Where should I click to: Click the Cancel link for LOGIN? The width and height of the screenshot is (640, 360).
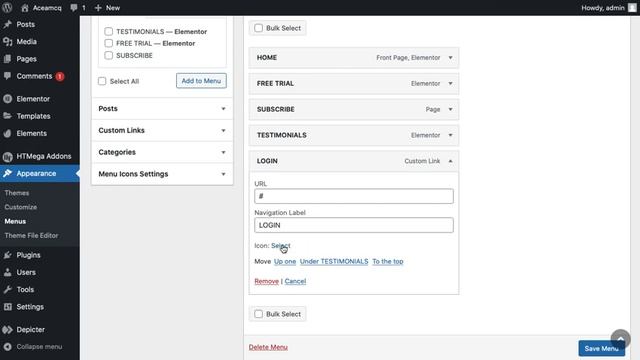(295, 281)
